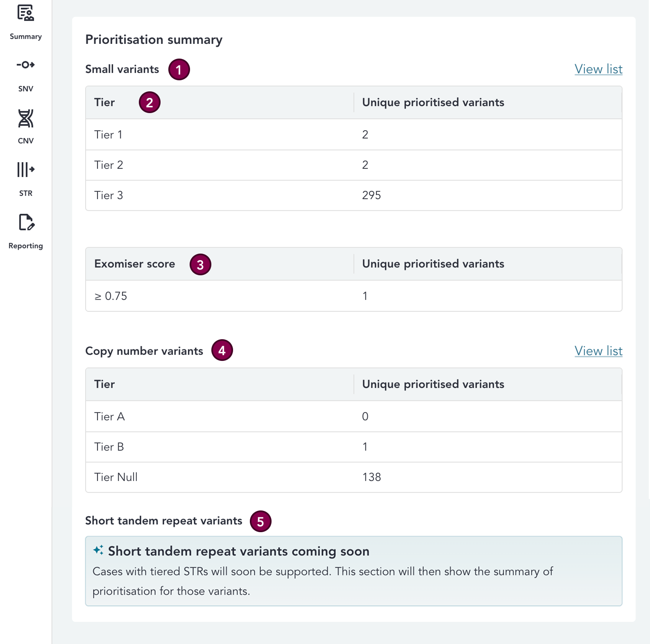Open View list for Copy number variants
Screen dimensions: 650x644
[598, 351]
